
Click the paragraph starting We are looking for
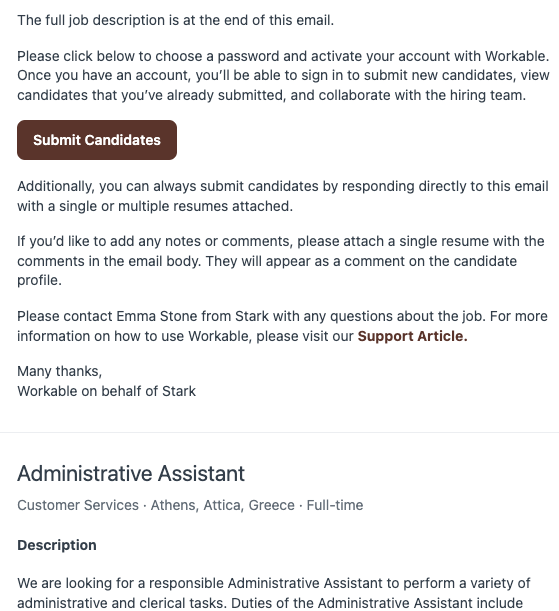(273, 593)
